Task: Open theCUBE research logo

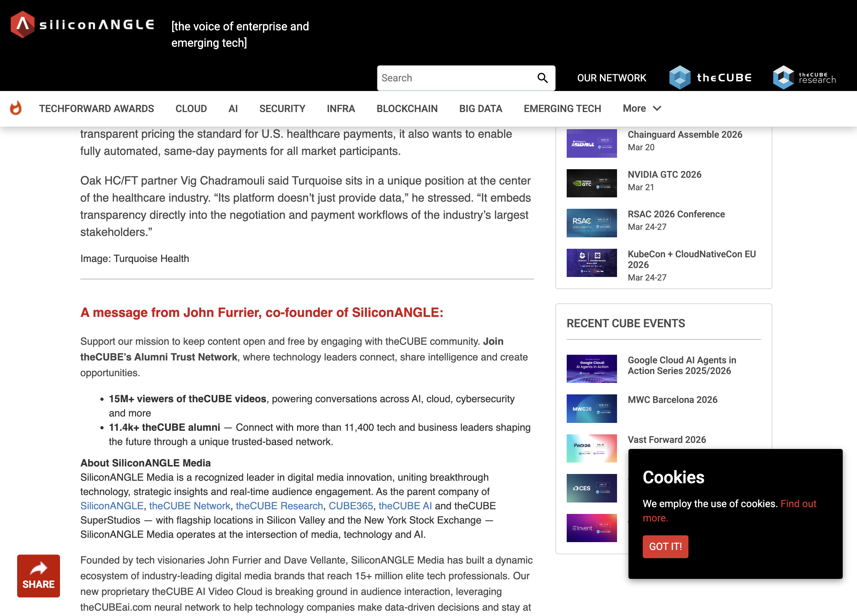Action: pyautogui.click(x=804, y=78)
